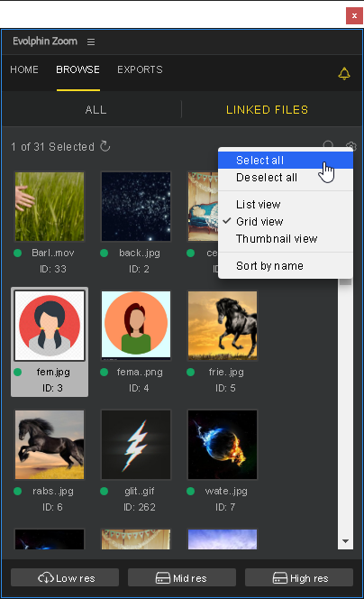Click the green status dot of glit..gif
Viewport: 364px width, 599px height.
pos(105,492)
